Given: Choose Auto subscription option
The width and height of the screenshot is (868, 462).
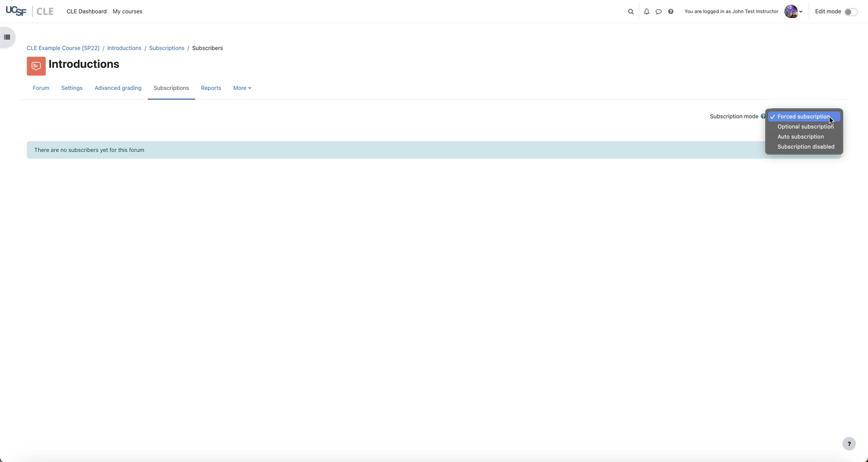Looking at the screenshot, I should click(804, 137).
